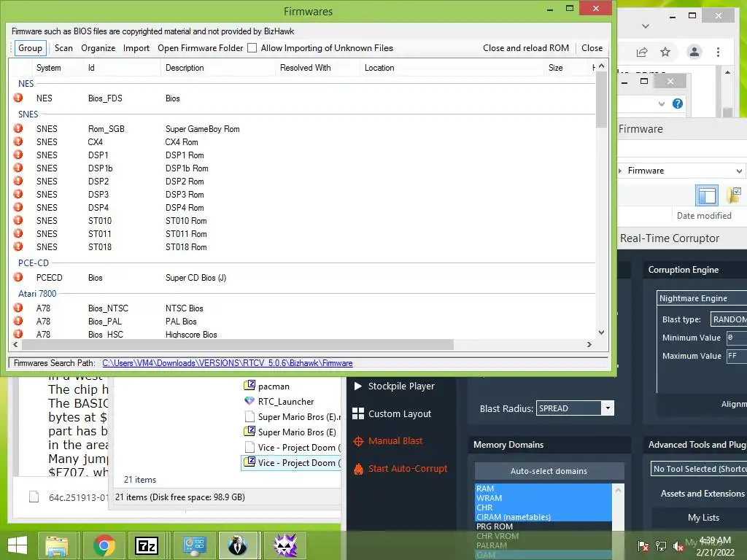The height and width of the screenshot is (560, 747).
Task: Click the warning icon beside Rom_SGB row
Action: point(18,128)
